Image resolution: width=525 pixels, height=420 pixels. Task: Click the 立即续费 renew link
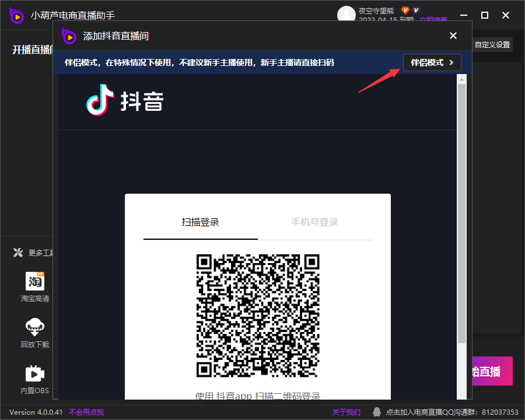click(x=433, y=20)
